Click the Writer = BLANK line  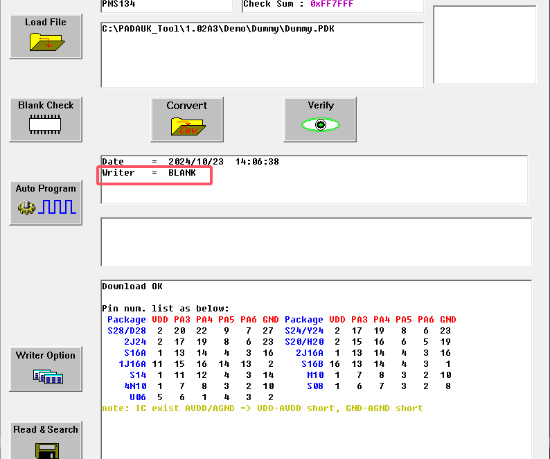click(149, 173)
